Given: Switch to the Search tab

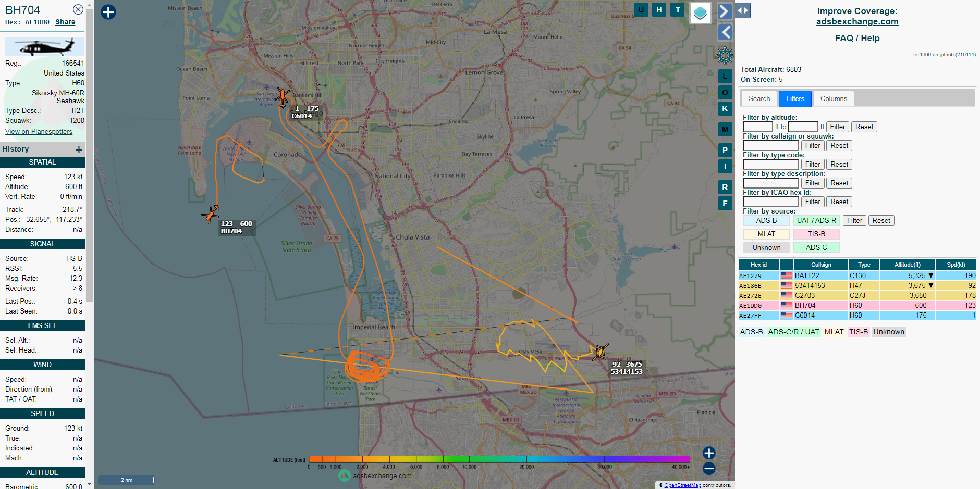Looking at the screenshot, I should click(759, 98).
